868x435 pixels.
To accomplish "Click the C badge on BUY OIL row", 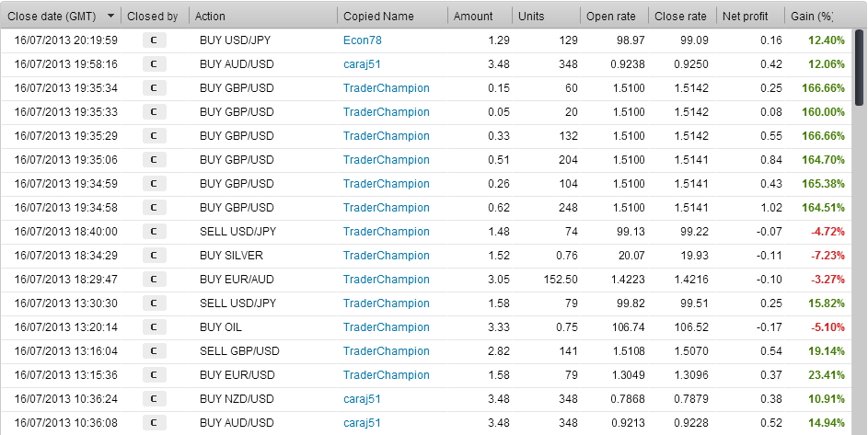I will [x=154, y=327].
